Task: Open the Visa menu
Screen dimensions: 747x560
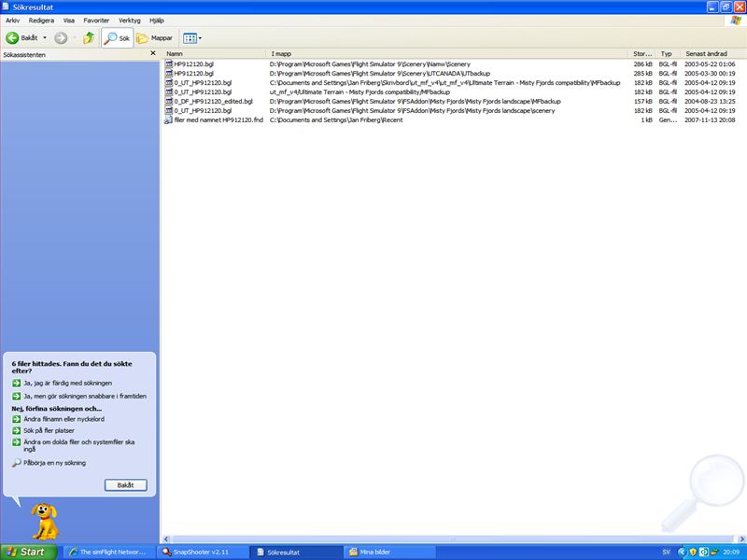Action: coord(68,21)
